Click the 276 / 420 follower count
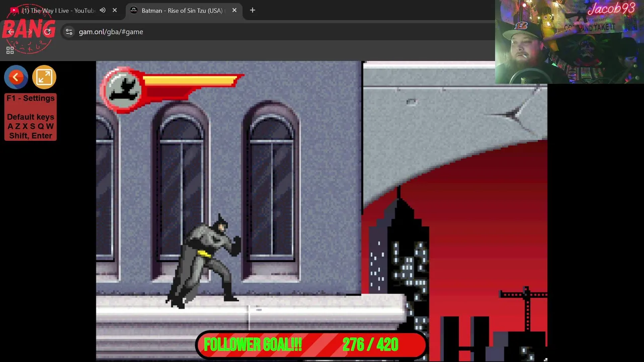Image resolution: width=644 pixels, height=362 pixels. (x=370, y=345)
